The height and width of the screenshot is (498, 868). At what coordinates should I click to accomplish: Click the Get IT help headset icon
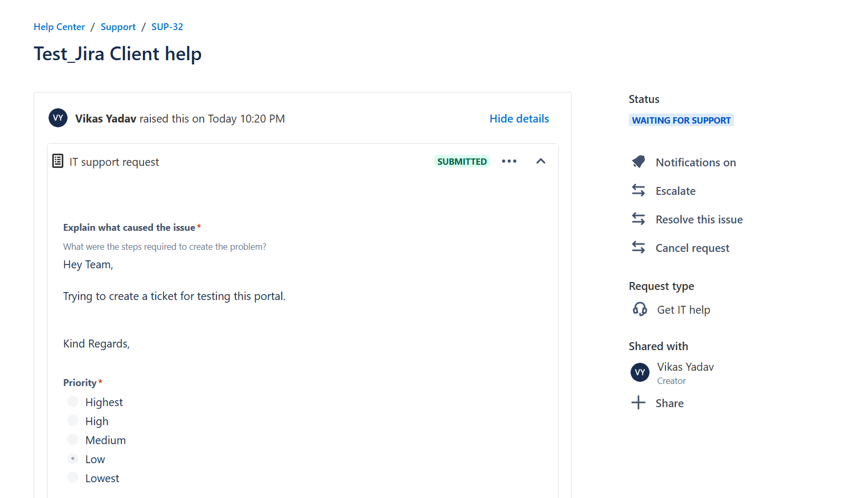pos(640,309)
